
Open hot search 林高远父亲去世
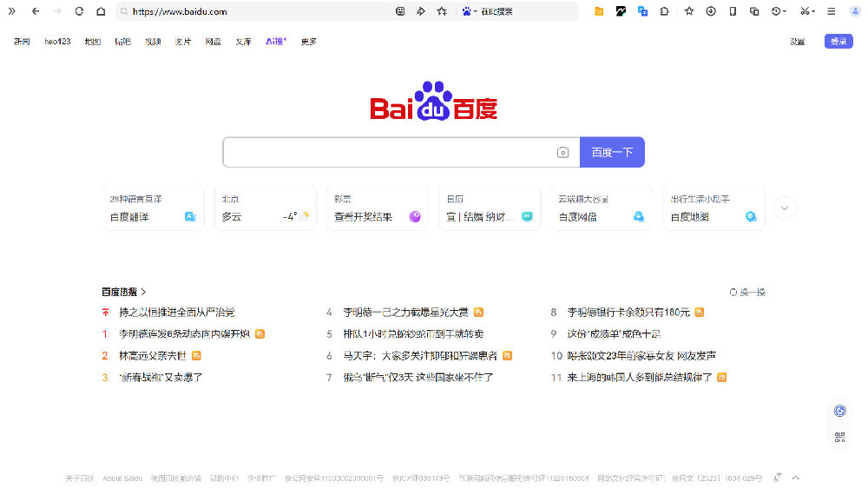pos(153,356)
